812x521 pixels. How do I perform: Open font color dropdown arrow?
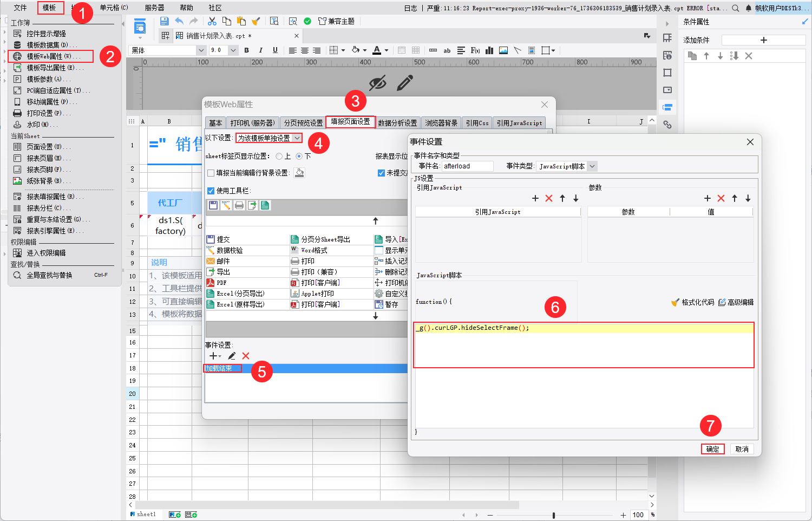[387, 50]
